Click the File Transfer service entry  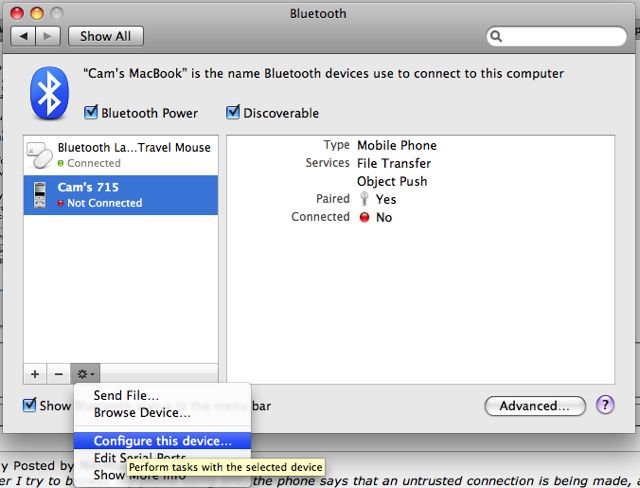pos(394,163)
